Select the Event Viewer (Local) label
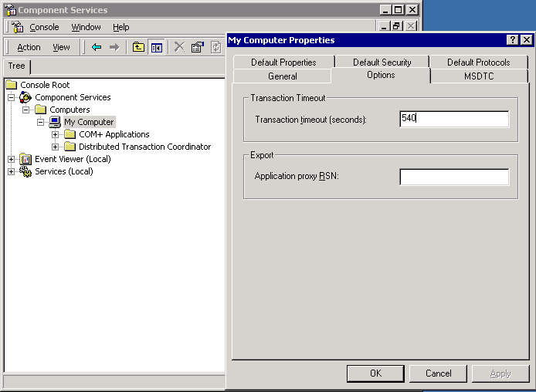Viewport: 536px width, 392px height. (73, 159)
